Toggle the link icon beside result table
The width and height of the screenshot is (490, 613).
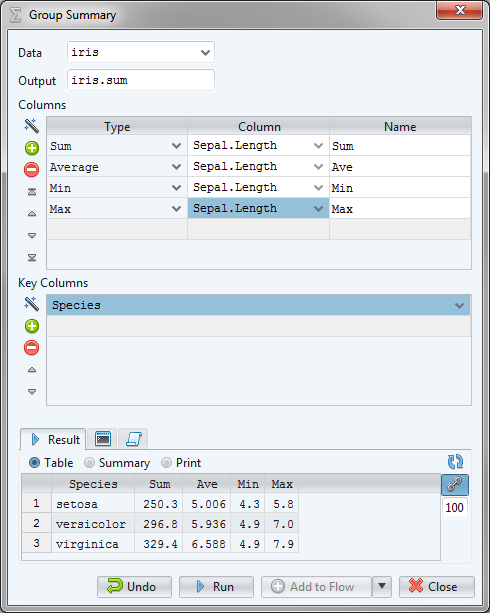[x=455, y=485]
